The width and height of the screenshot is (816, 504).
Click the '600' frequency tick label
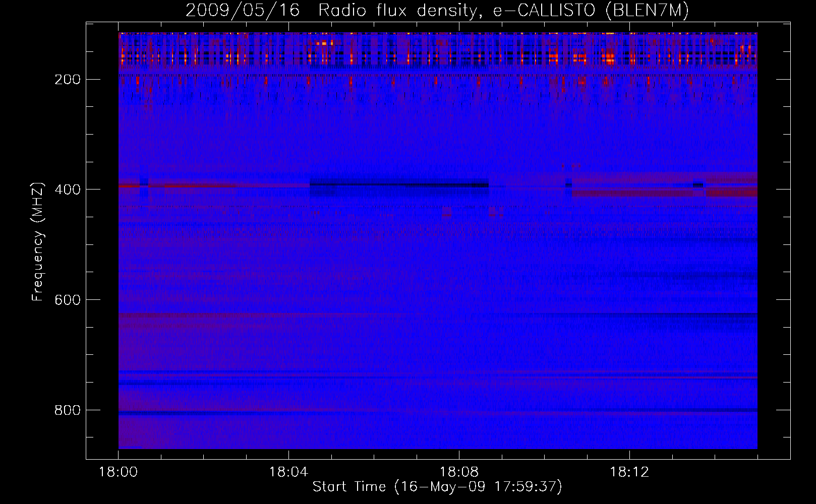pos(68,300)
